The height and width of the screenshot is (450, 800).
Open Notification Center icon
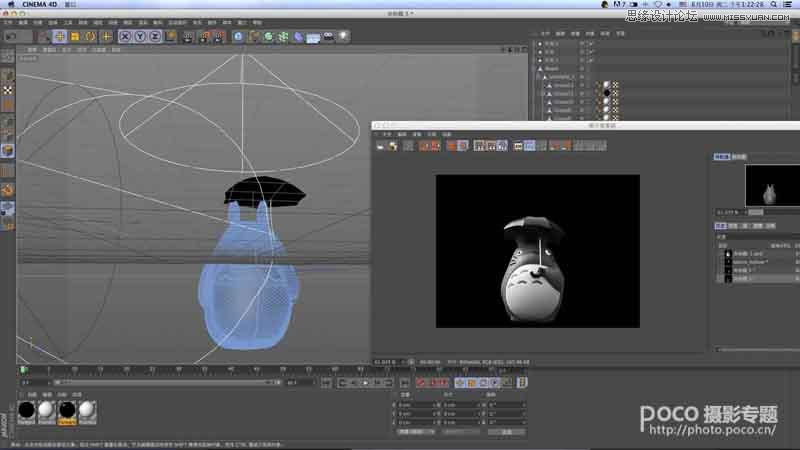click(788, 4)
